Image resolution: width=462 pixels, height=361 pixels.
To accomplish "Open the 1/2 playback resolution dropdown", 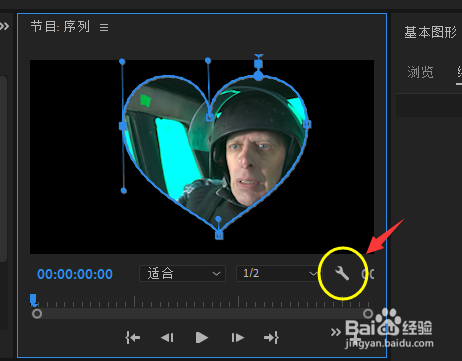I will click(278, 274).
